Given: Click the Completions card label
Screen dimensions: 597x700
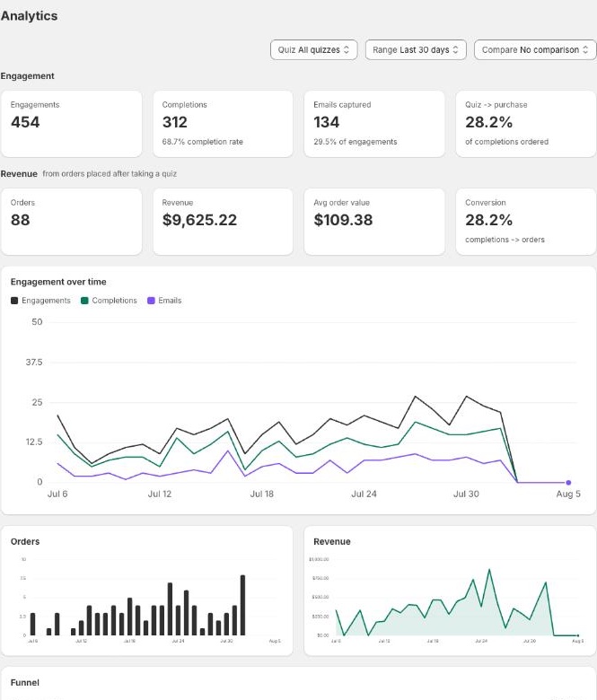Looking at the screenshot, I should [x=184, y=104].
